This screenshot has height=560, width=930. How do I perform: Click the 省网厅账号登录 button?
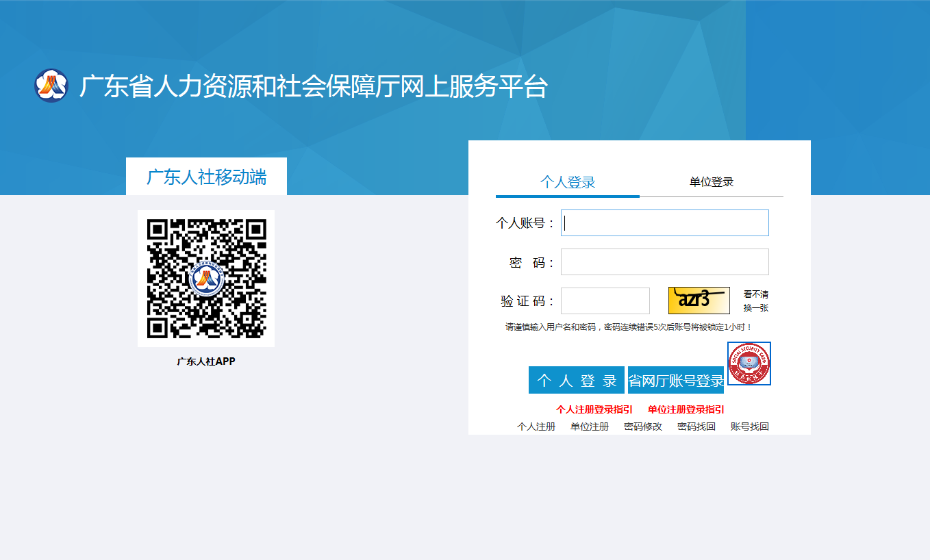click(676, 380)
